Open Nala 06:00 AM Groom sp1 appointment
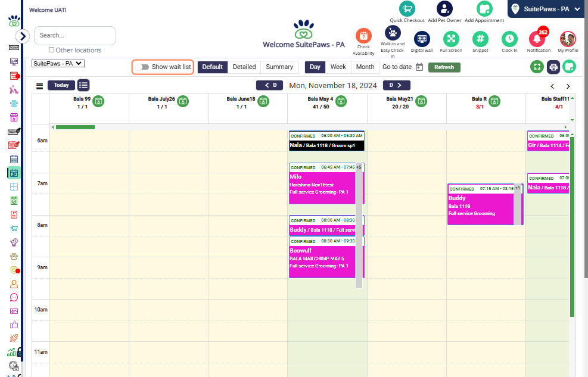Image resolution: width=588 pixels, height=377 pixels. point(326,141)
